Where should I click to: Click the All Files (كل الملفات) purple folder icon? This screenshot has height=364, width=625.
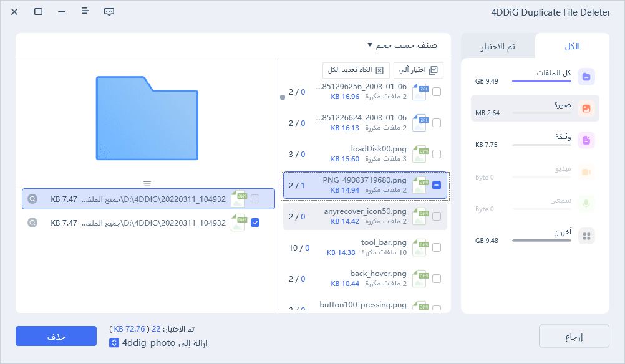pos(586,77)
